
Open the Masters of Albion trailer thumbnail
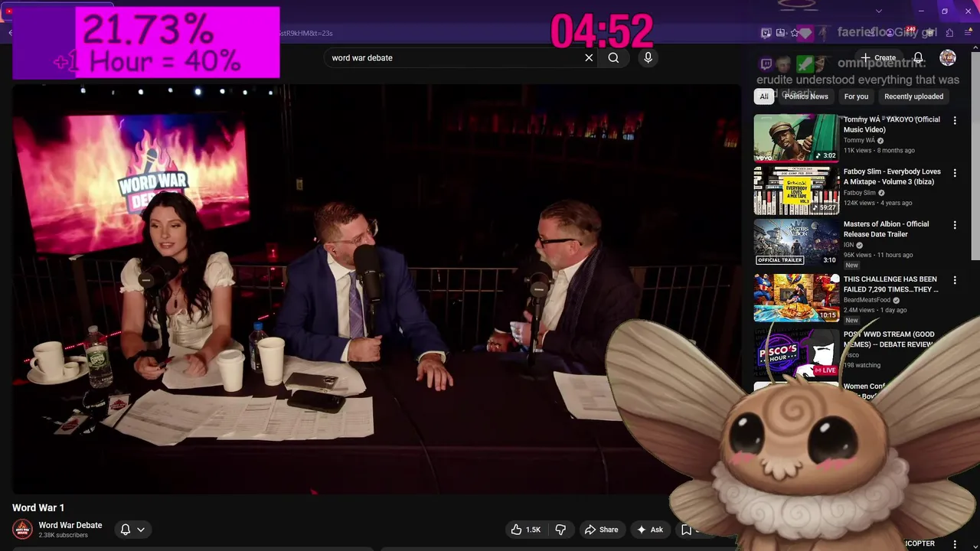pyautogui.click(x=796, y=243)
